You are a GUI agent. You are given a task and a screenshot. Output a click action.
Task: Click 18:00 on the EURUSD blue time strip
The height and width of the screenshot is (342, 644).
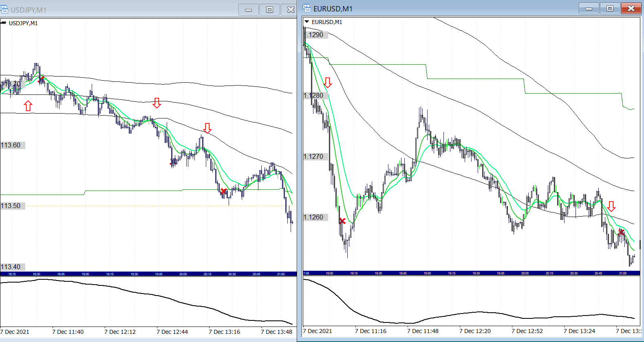coord(329,274)
